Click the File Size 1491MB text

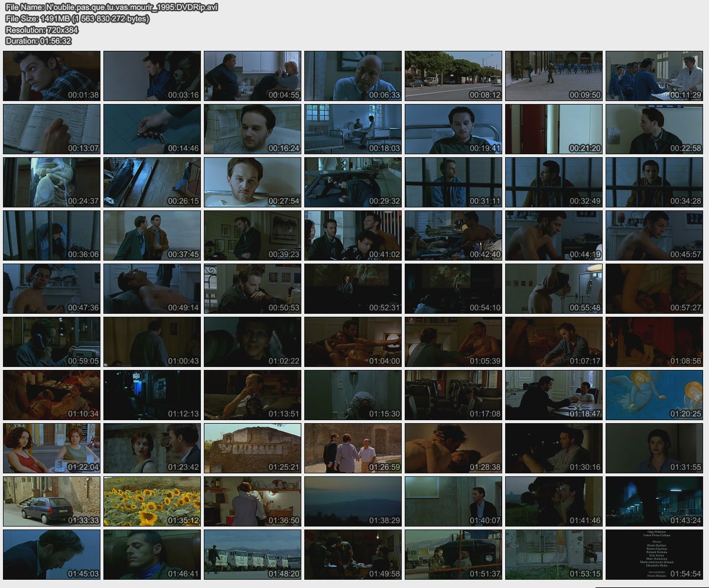click(77, 18)
